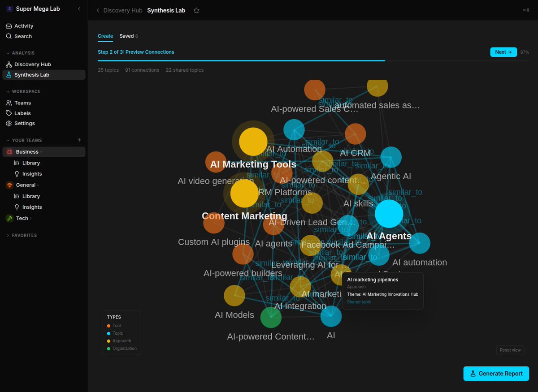
Task: Click tooltip title 'AI marketing pipelines'
Action: (x=373, y=280)
